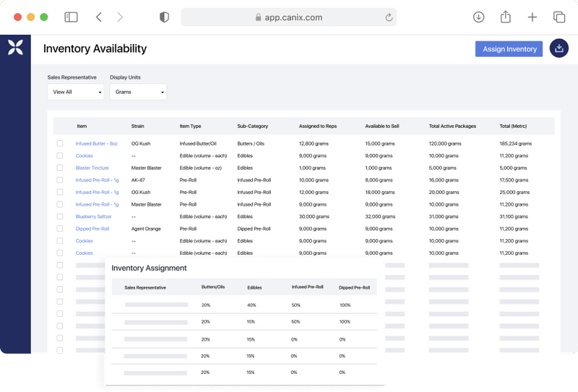578x392 pixels.
Task: Click the 32,000 grams available cell
Action: (x=380, y=217)
